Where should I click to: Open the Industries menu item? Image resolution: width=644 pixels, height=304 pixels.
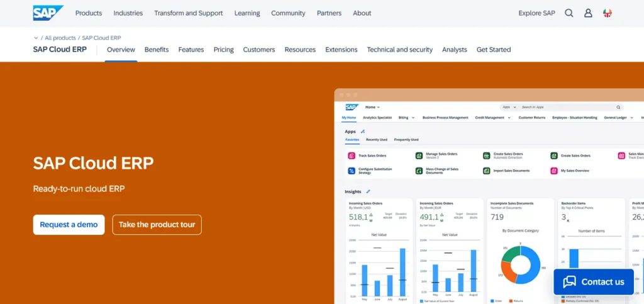coord(128,13)
